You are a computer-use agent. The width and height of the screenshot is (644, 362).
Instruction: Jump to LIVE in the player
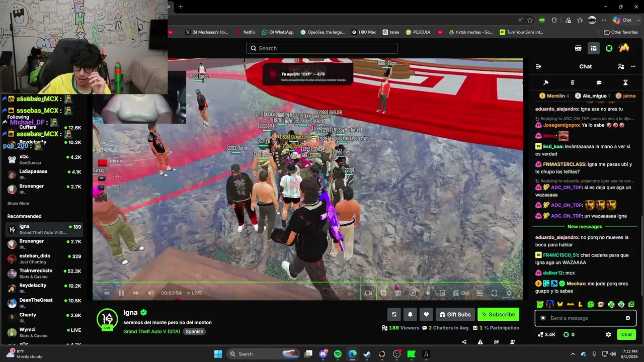pyautogui.click(x=194, y=293)
